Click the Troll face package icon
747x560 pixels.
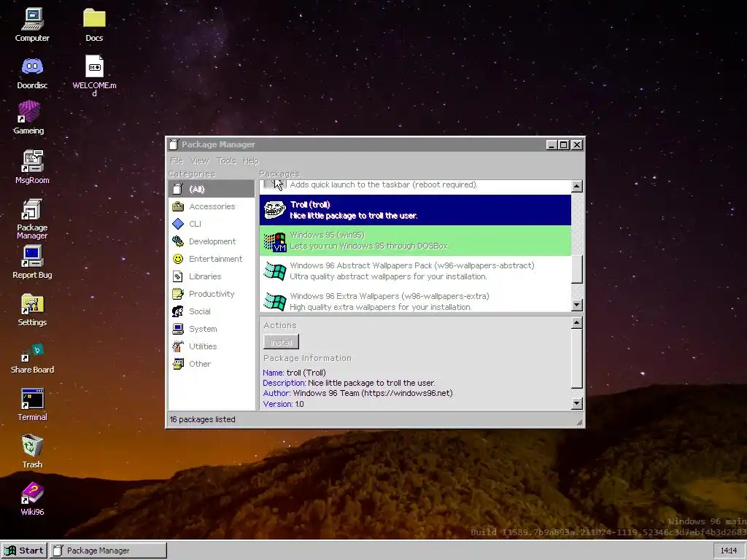[x=275, y=210]
